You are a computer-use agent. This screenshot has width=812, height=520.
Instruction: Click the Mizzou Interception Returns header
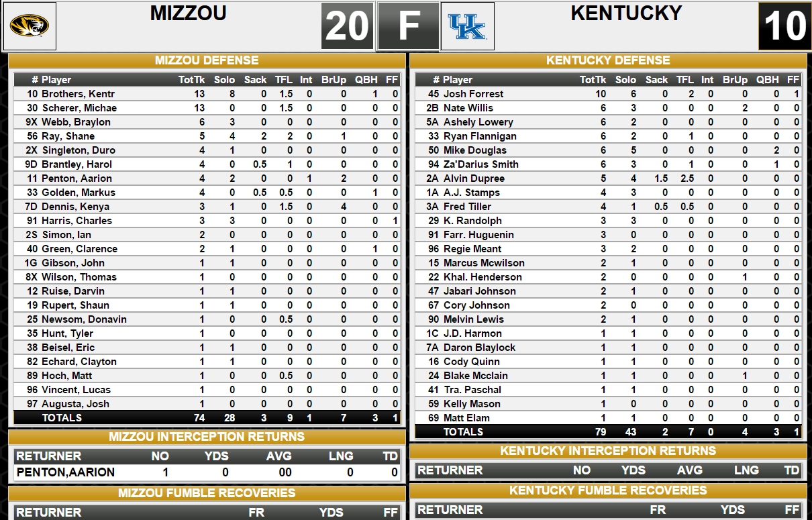(x=207, y=437)
